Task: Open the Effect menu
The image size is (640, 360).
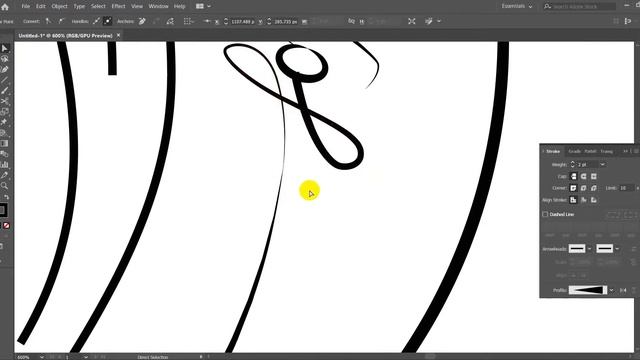Action: [118, 7]
